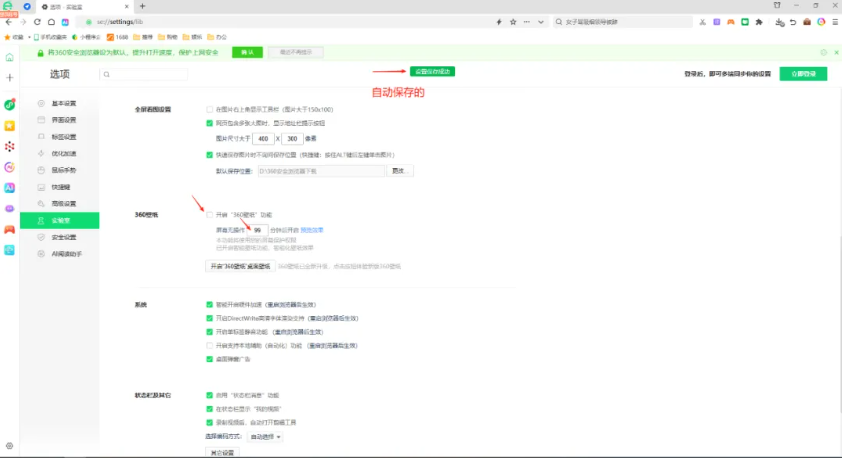The height and width of the screenshot is (458, 842).
Task: Click the green sidebar icon with red dot
Action: pos(10,105)
